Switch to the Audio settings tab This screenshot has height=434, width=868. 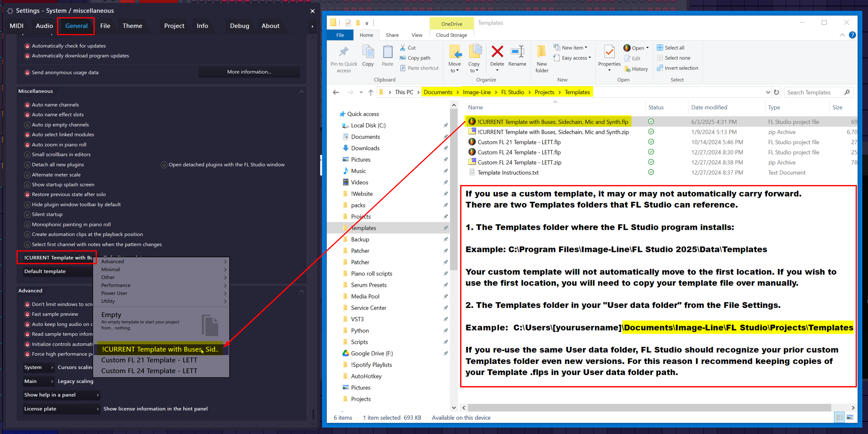[44, 26]
